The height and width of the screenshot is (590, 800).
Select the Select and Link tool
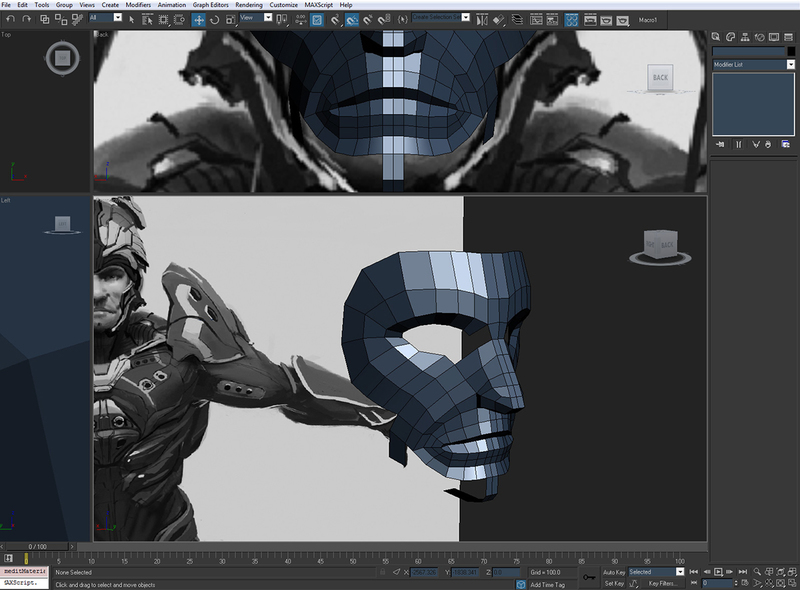[x=45, y=19]
